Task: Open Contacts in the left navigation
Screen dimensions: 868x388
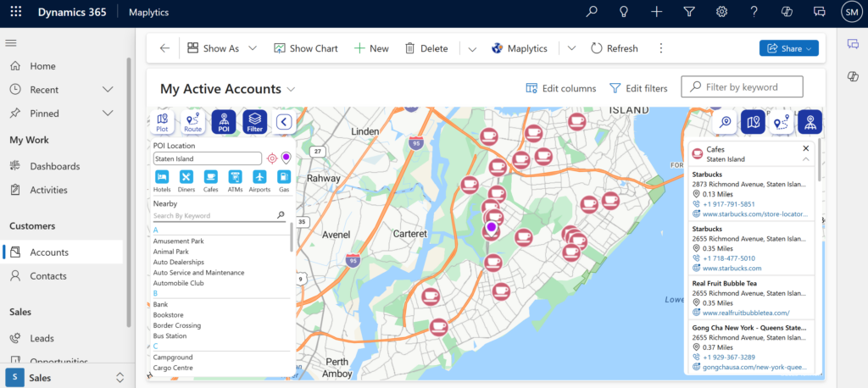Action: tap(48, 276)
